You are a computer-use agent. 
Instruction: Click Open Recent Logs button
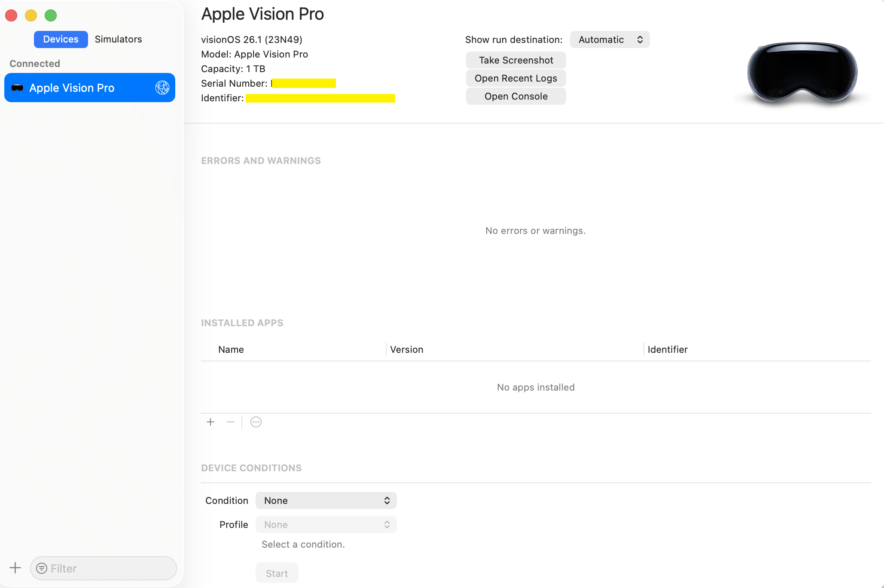coord(516,78)
